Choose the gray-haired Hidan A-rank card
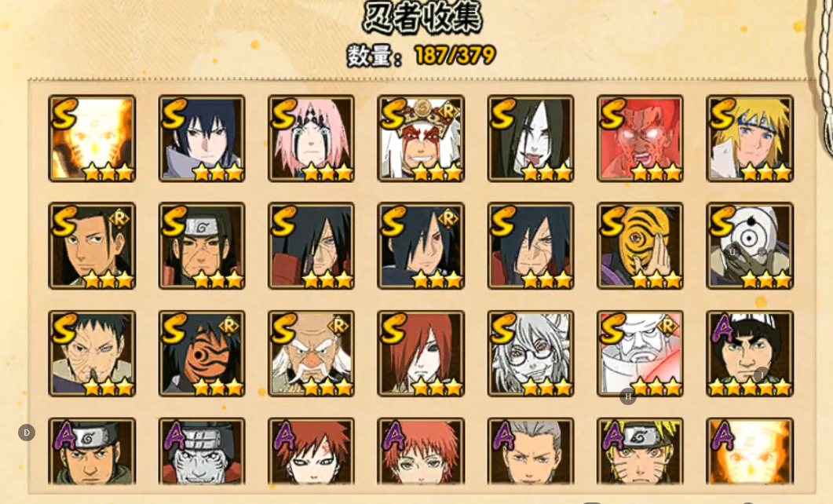833x504 pixels. 531,451
